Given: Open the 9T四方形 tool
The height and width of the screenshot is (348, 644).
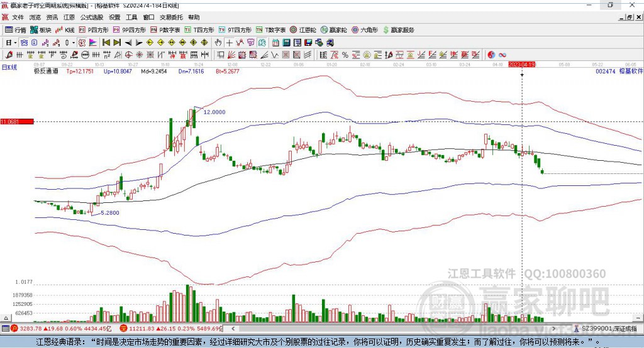Looking at the screenshot, I should point(235,30).
